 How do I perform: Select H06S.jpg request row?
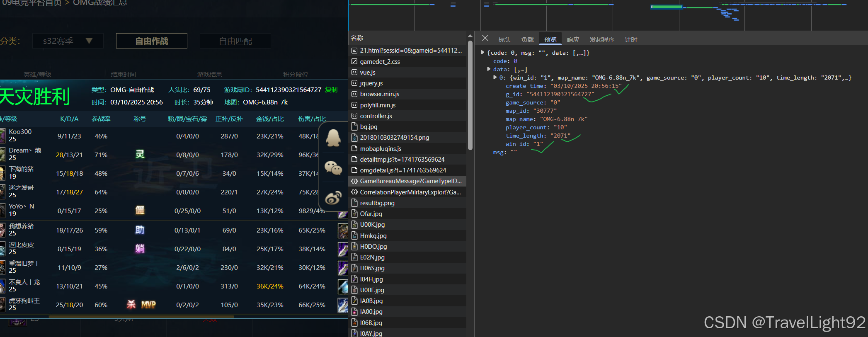click(408, 268)
